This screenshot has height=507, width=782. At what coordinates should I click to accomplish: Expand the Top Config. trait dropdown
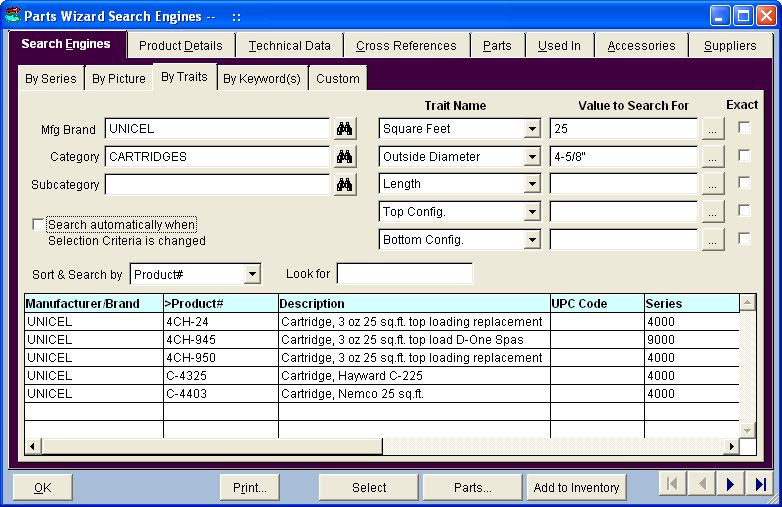tap(532, 212)
